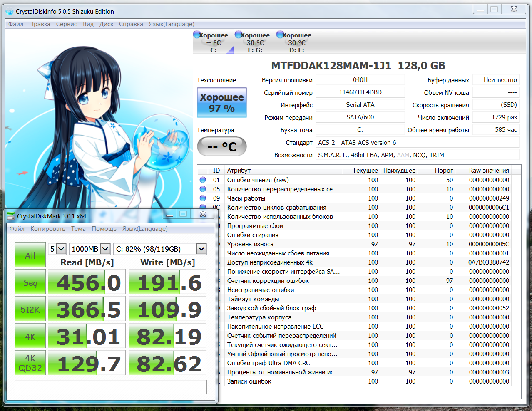532x411 pixels.
Task: Click the drive title MTFDDAK128MAM-1J1 128,0 GB
Action: (x=358, y=66)
